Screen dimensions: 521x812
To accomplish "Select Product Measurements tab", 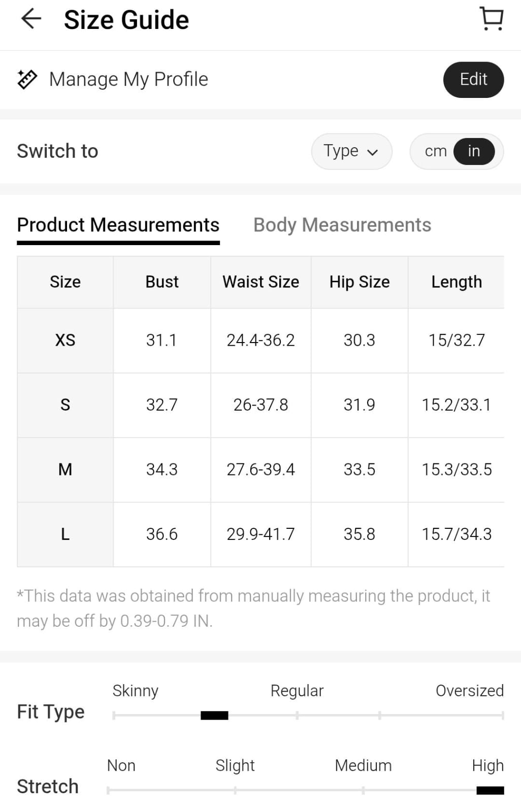I will (118, 225).
